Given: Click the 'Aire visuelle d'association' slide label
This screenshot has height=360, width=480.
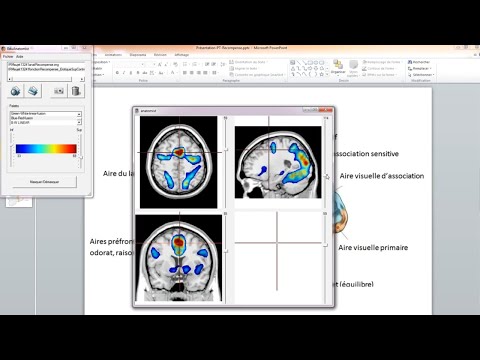Looking at the screenshot, I should 382,176.
